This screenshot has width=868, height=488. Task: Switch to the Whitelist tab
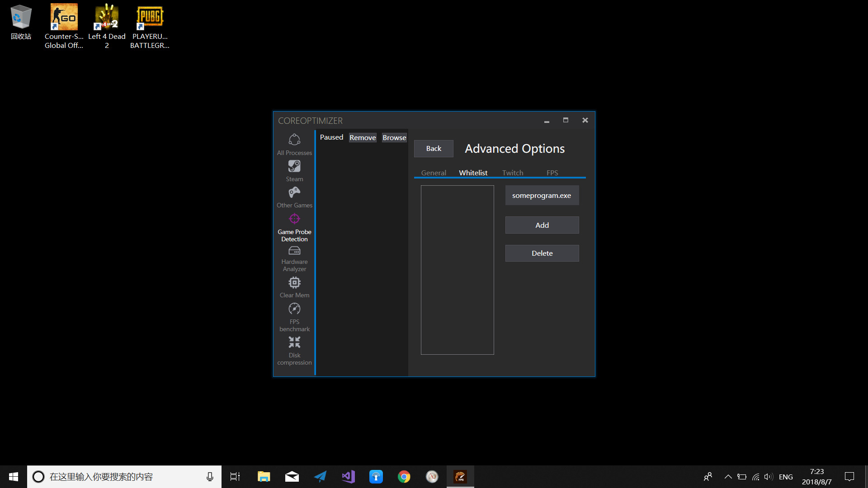[x=473, y=173]
